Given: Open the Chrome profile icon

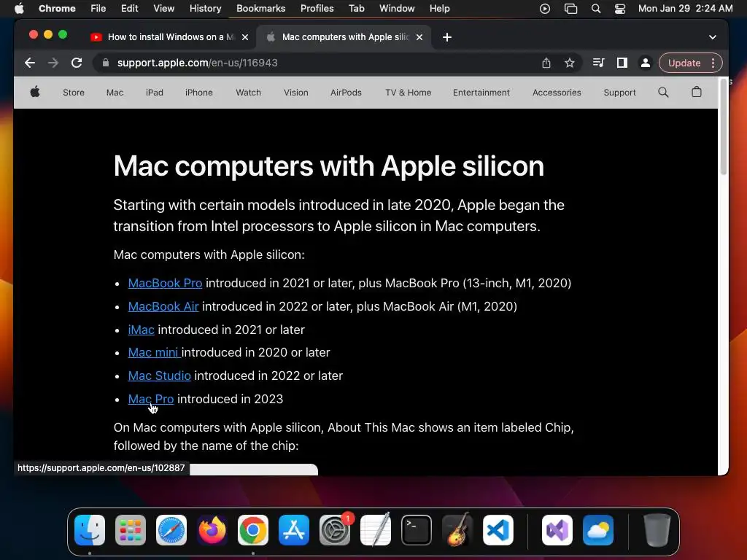Looking at the screenshot, I should tap(645, 63).
